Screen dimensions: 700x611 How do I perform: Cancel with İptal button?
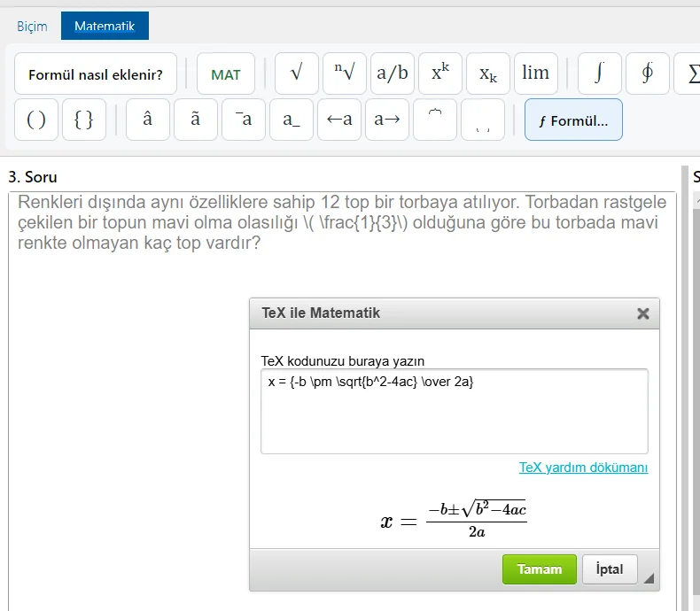pos(610,569)
